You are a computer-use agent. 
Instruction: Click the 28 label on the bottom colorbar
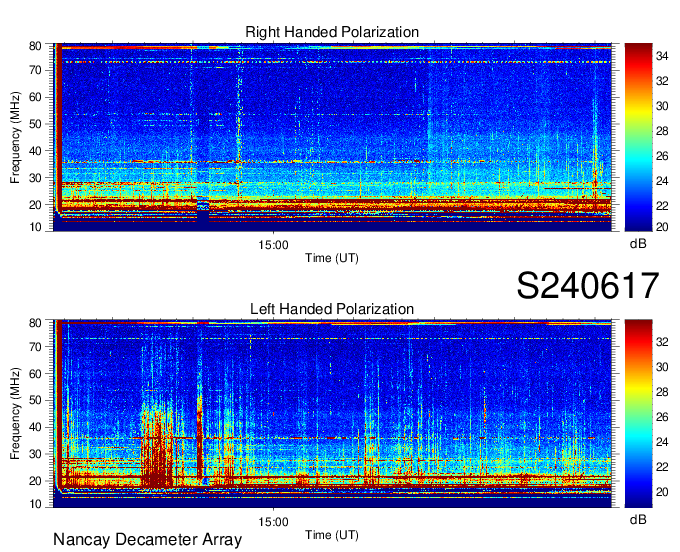coord(662,392)
